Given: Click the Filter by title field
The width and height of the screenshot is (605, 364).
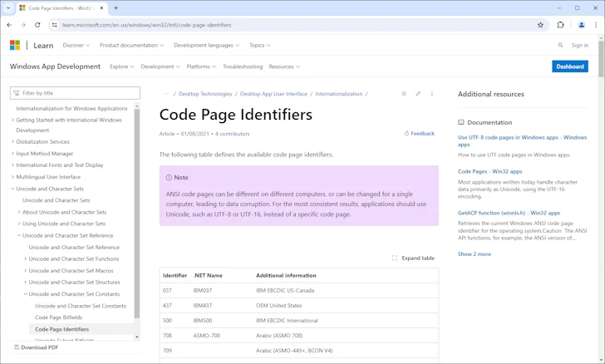Looking at the screenshot, I should (x=76, y=93).
